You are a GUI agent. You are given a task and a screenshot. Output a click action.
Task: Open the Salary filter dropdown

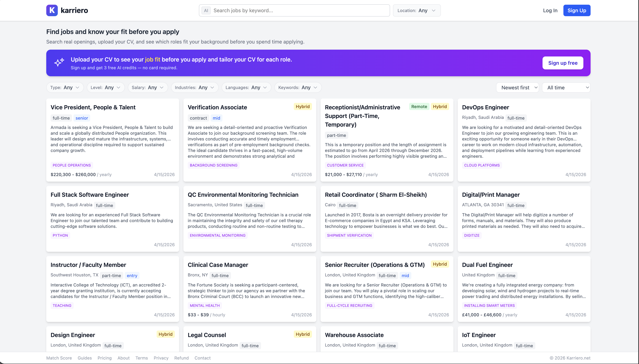click(x=148, y=88)
